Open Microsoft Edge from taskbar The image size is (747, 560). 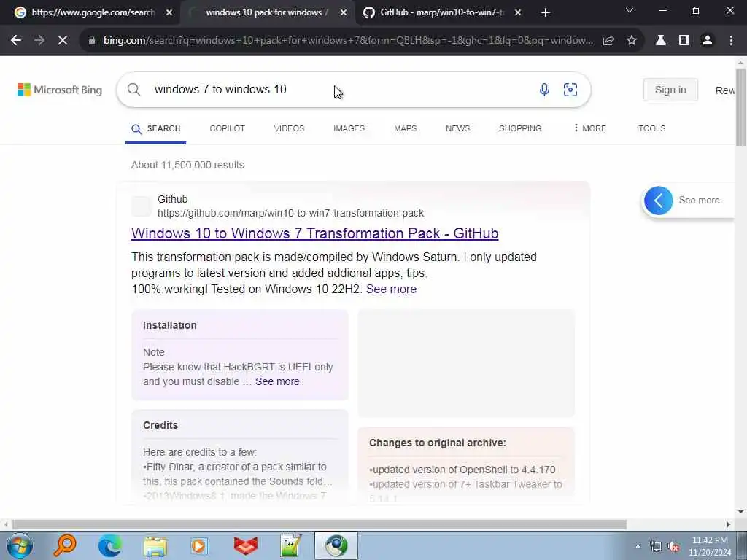[109, 545]
